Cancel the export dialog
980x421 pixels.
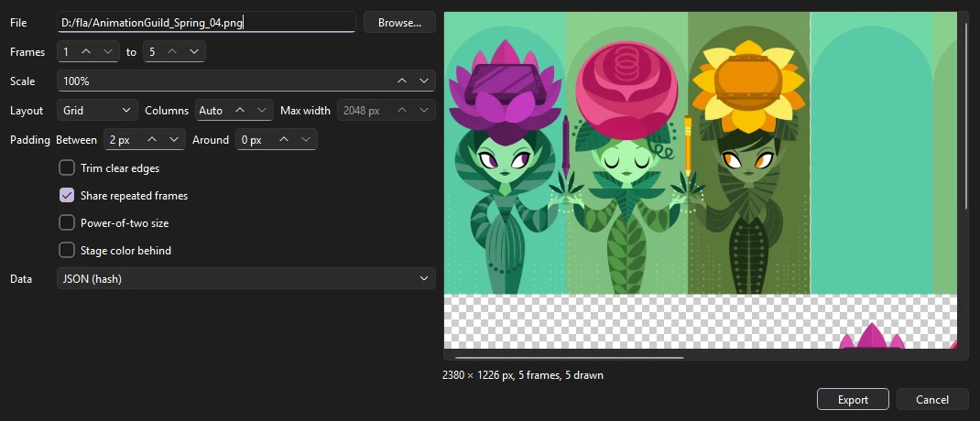tap(932, 400)
